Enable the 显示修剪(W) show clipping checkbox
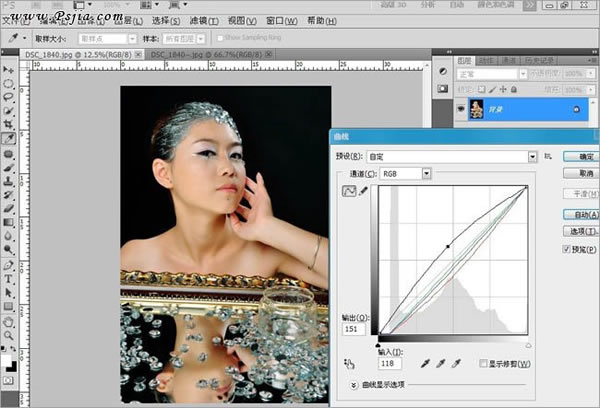Image resolution: width=600 pixels, height=408 pixels. pyautogui.click(x=483, y=363)
